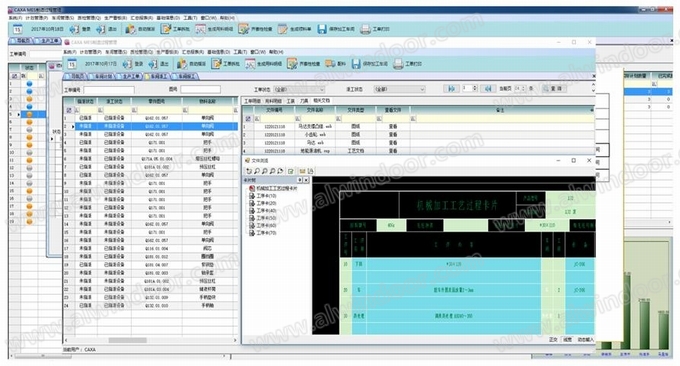Click the 齐套性检查 toolbar icon
This screenshot has width=680, height=366.
(x=292, y=64)
